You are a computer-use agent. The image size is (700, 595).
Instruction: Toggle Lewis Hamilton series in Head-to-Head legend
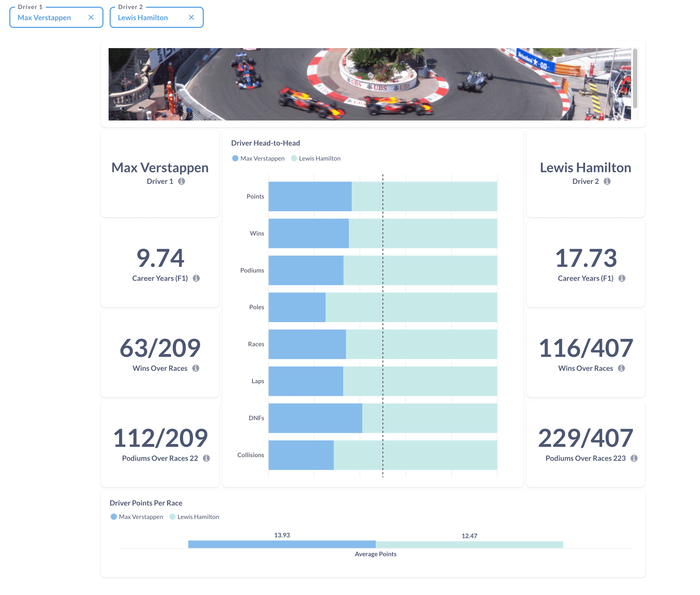[316, 159]
